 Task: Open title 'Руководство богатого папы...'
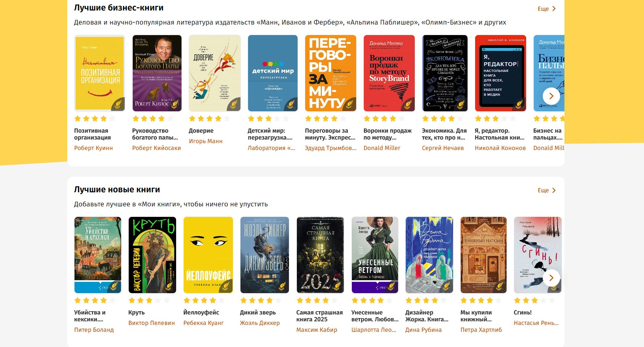(x=155, y=134)
